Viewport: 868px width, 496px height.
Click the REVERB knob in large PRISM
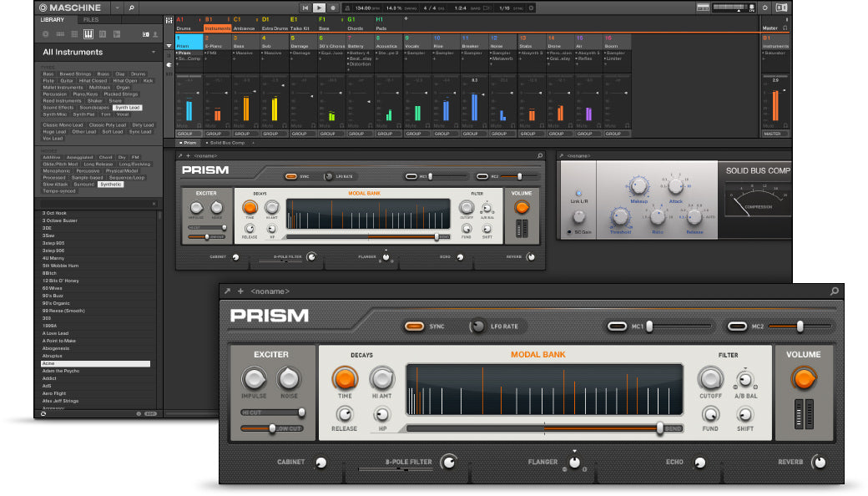tap(820, 463)
